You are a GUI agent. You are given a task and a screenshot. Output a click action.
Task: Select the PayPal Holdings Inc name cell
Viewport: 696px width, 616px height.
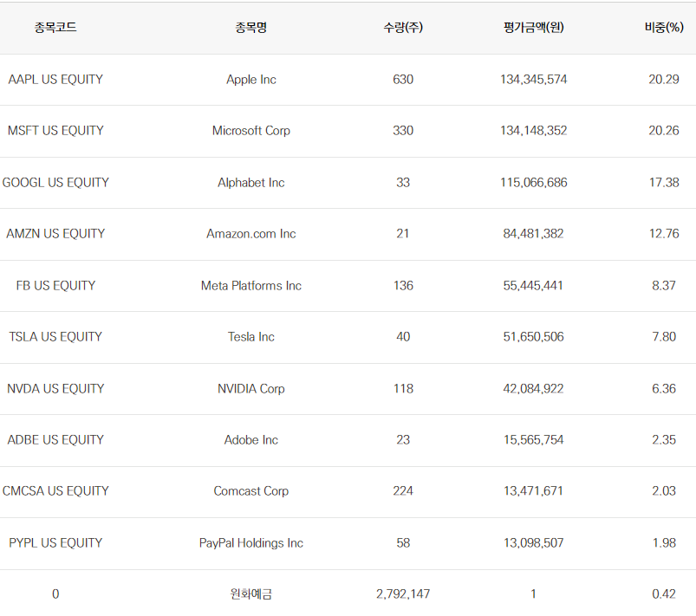(250, 542)
